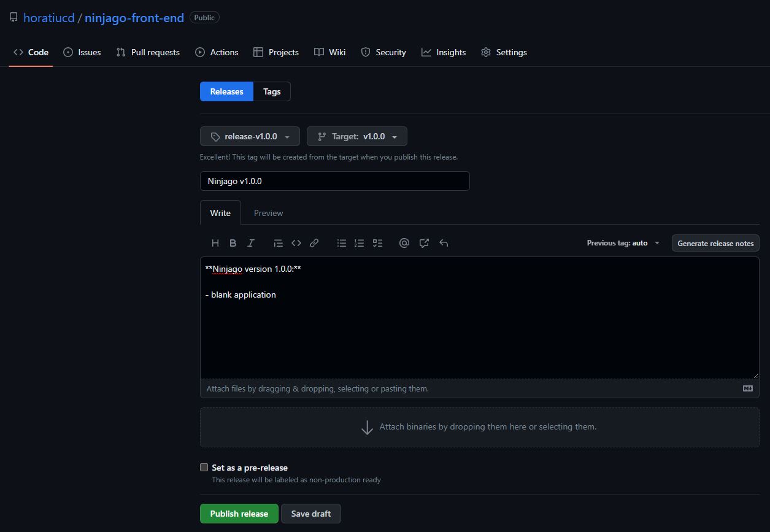Reference an issue or pull request icon
Viewport: 770px width, 532px height.
(424, 243)
